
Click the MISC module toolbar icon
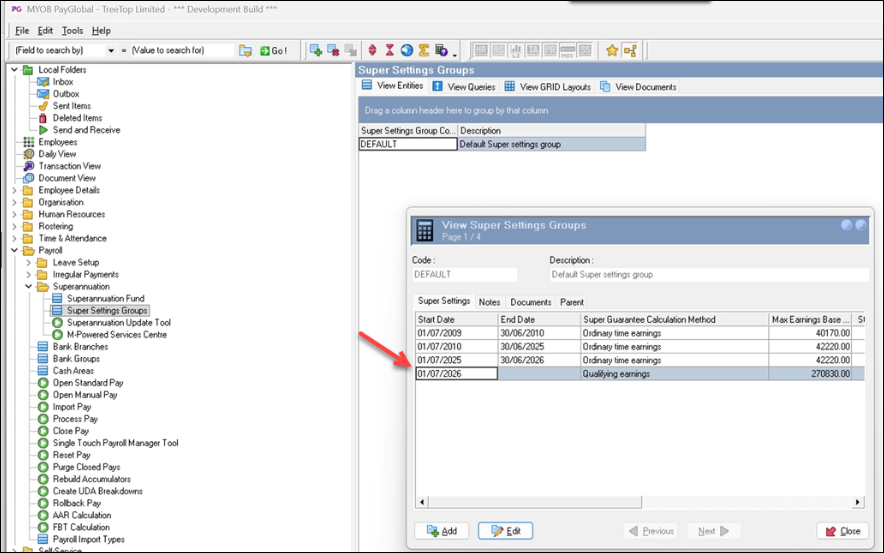568,50
